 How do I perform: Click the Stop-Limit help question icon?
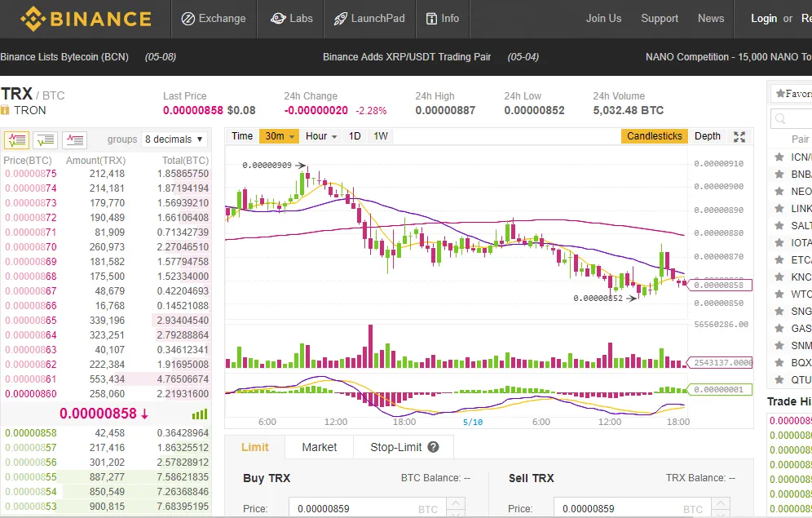[434, 447]
